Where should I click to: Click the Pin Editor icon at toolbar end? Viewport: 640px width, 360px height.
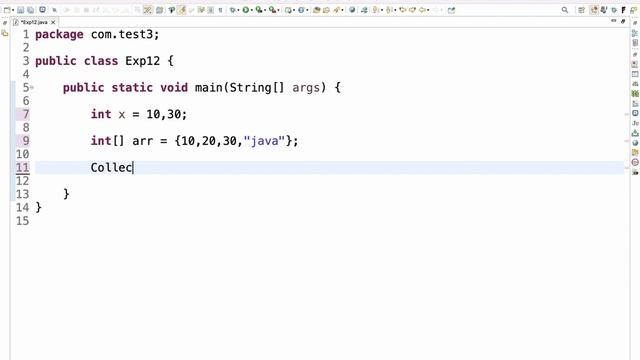pos(451,10)
